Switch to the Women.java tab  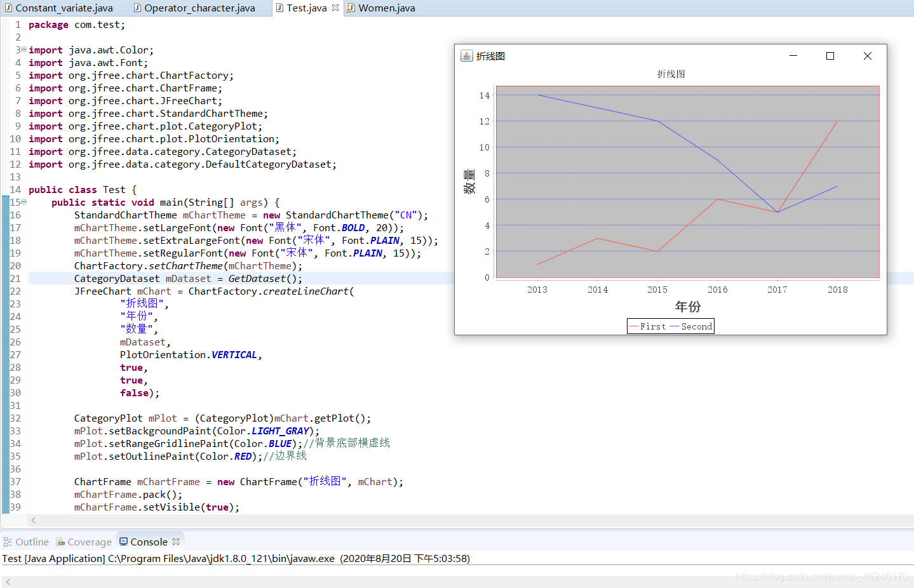(386, 8)
